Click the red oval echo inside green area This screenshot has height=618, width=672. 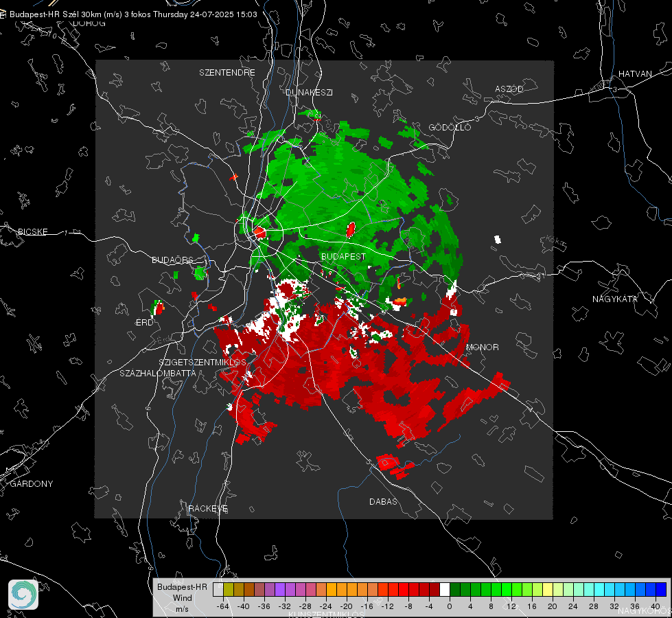coord(351,229)
